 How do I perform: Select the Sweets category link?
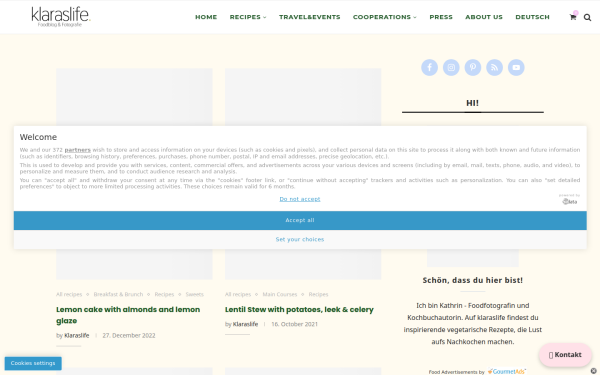tap(194, 294)
